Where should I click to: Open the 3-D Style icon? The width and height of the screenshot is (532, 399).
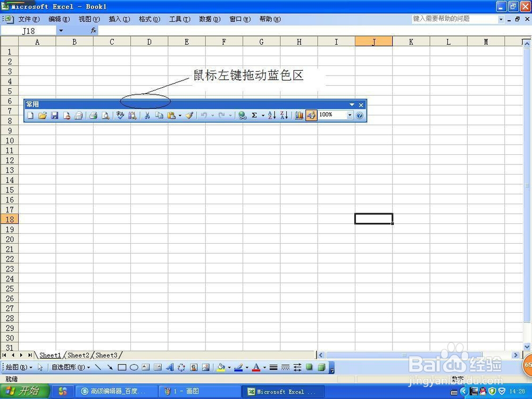click(321, 367)
